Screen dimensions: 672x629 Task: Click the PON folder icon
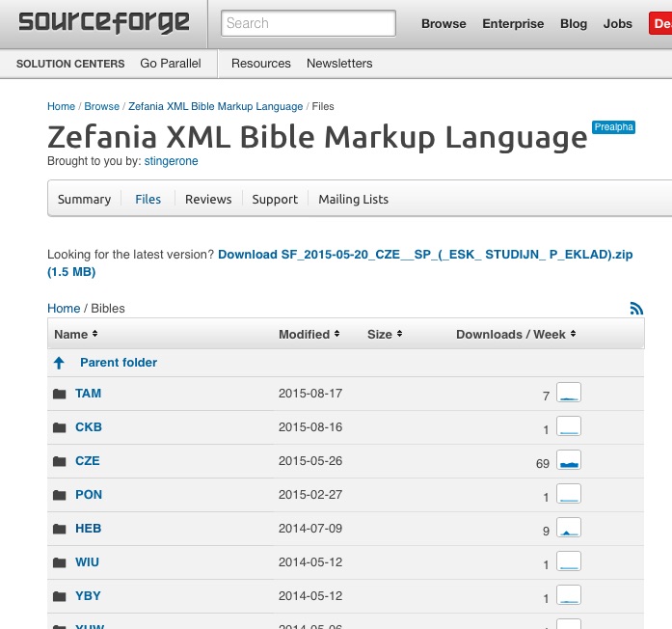[x=59, y=495]
